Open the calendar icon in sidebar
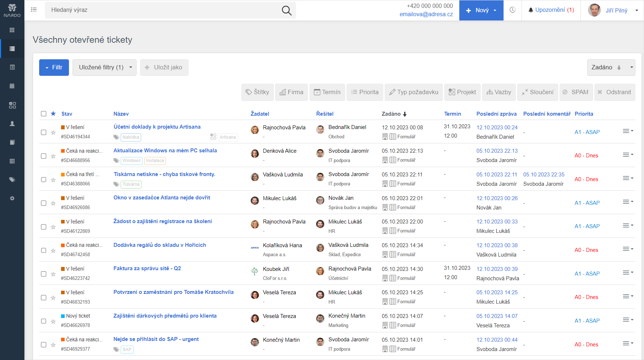This screenshot has height=360, width=644. click(12, 86)
